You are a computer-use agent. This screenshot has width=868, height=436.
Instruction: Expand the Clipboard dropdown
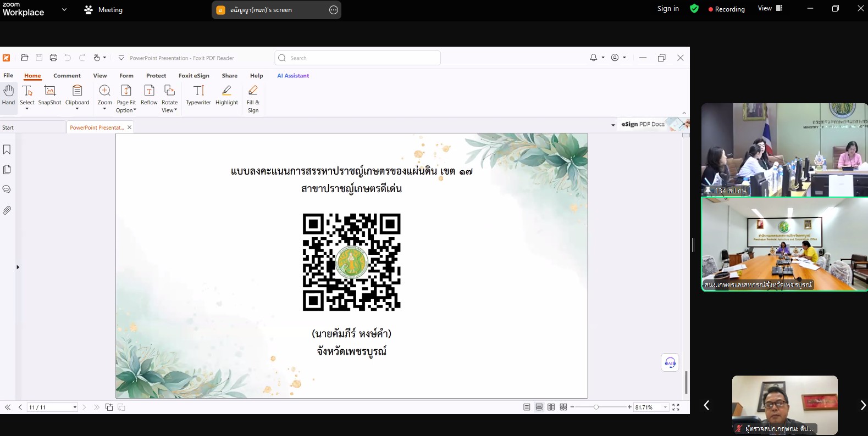coord(77,109)
